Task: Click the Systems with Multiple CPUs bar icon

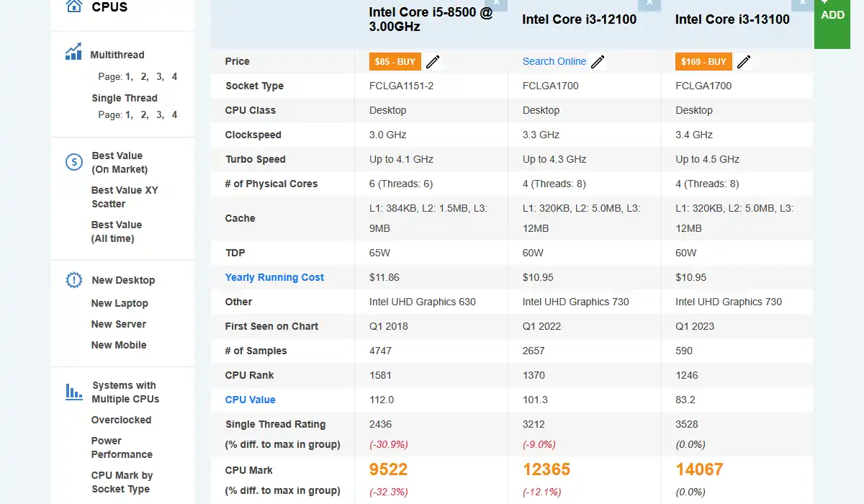Action: (x=73, y=392)
